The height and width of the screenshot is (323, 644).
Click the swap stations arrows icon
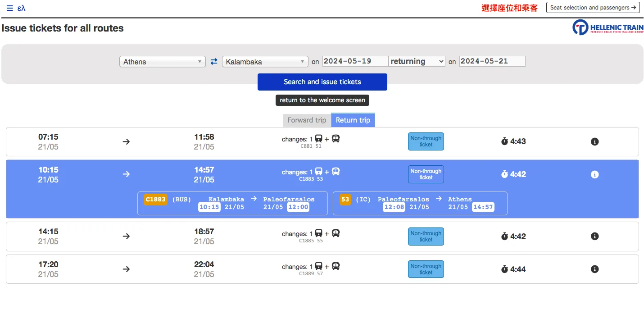pos(214,62)
